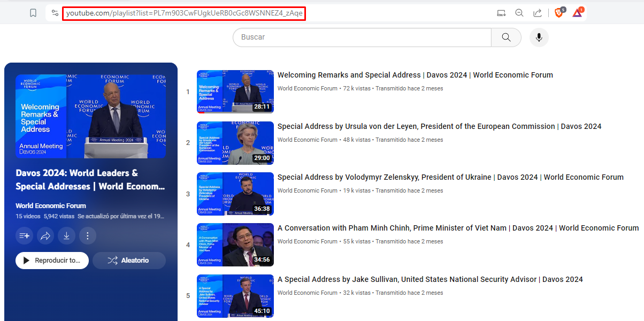Open the Ursula von der Leyen Special Address title
644x321 pixels.
[x=440, y=127]
